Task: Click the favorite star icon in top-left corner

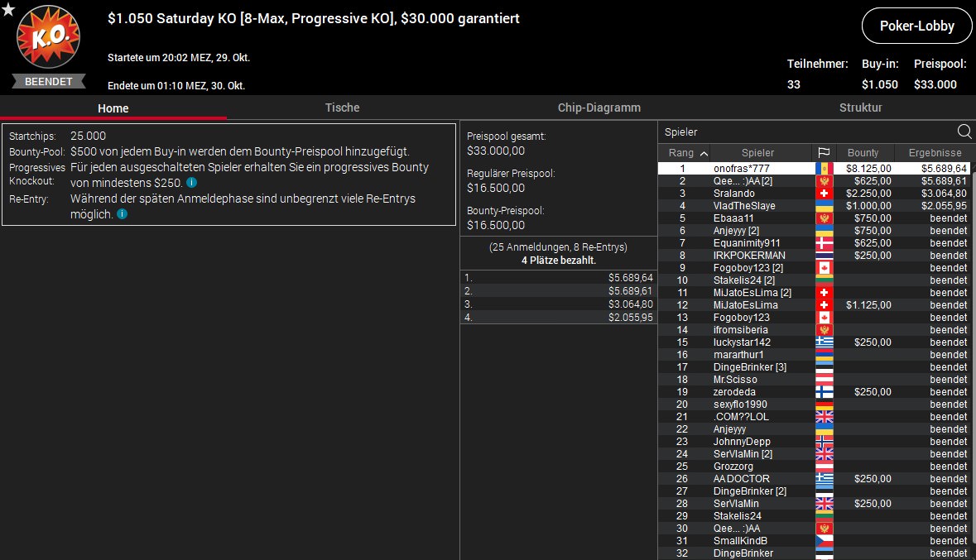Action: coord(8,9)
